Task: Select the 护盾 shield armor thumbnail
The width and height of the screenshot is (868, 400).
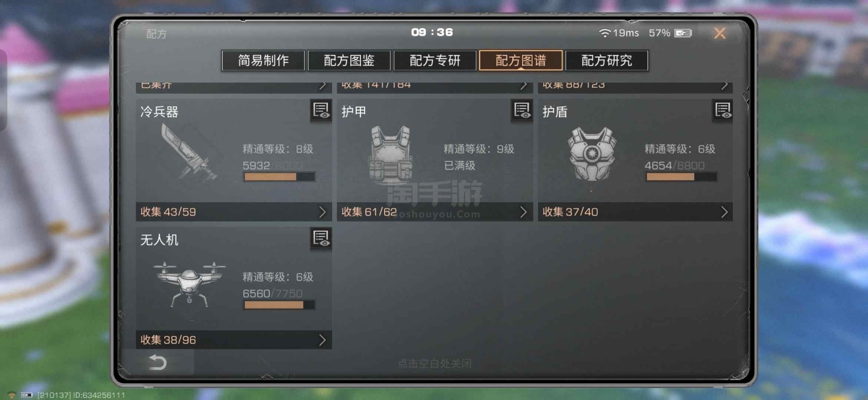Action: pyautogui.click(x=592, y=154)
